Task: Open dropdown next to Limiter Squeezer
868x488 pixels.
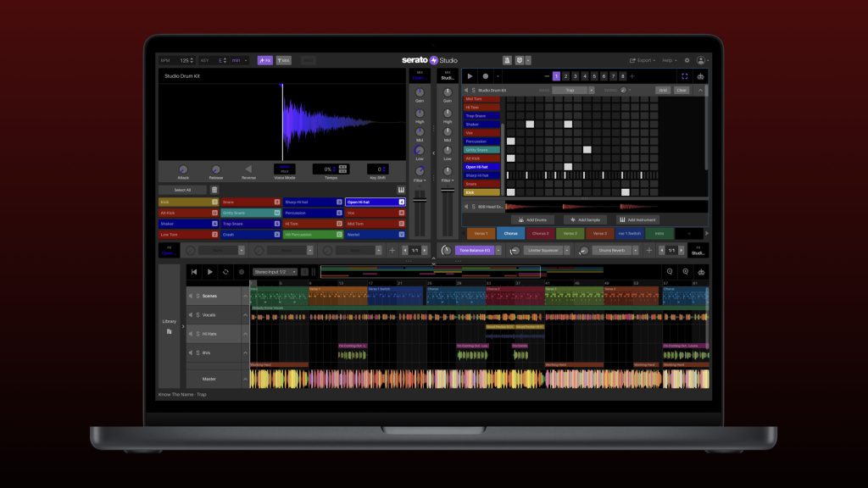Action: [567, 250]
